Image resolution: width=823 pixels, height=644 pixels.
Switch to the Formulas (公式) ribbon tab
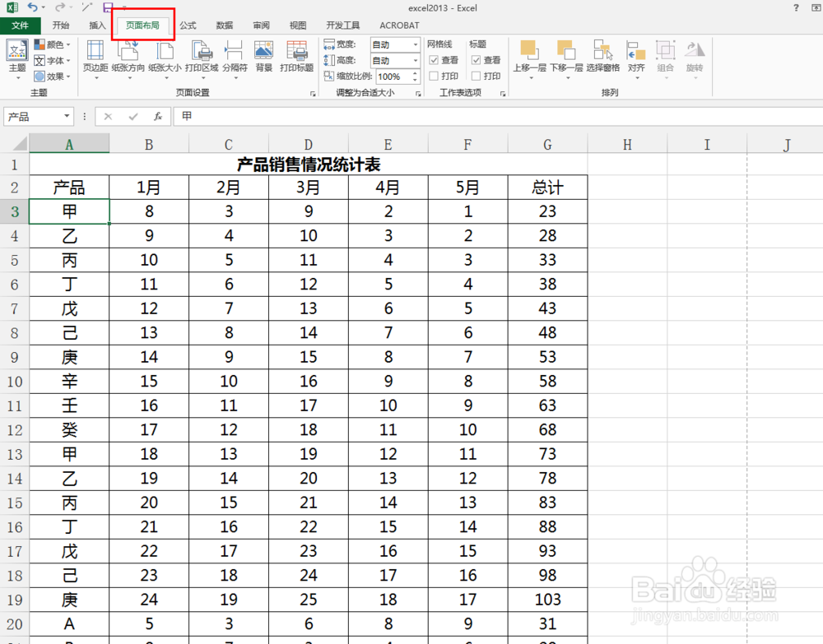[x=187, y=25]
